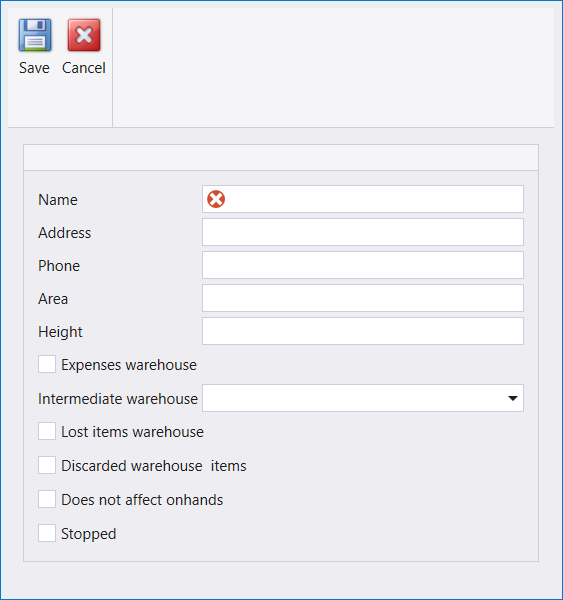Select the Phone input box
Screen dimensions: 563x600
point(363,265)
